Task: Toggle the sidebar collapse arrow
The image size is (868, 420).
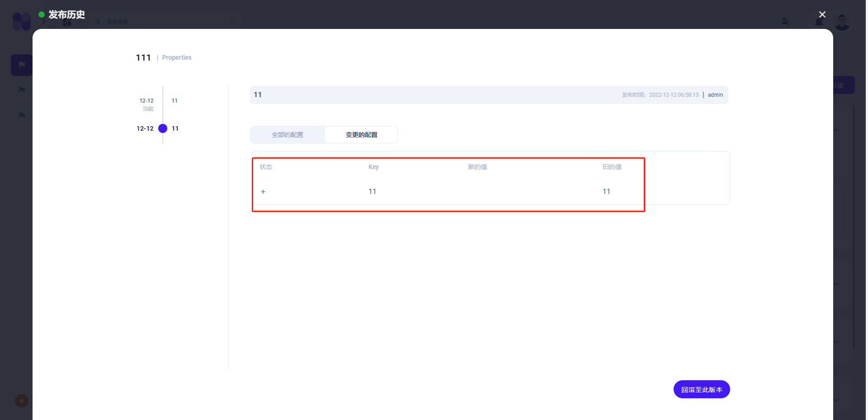Action: click(43, 21)
